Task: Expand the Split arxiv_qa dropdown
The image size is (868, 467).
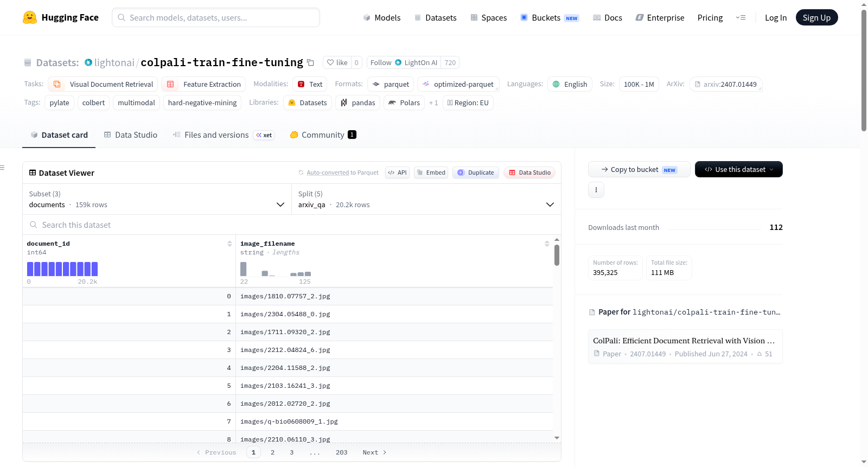Action: point(426,199)
